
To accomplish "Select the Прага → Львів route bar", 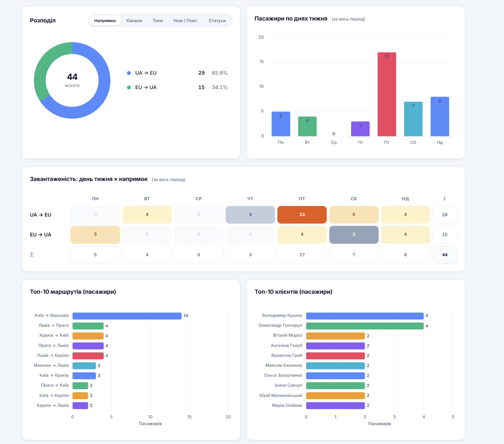I will click(x=88, y=346).
